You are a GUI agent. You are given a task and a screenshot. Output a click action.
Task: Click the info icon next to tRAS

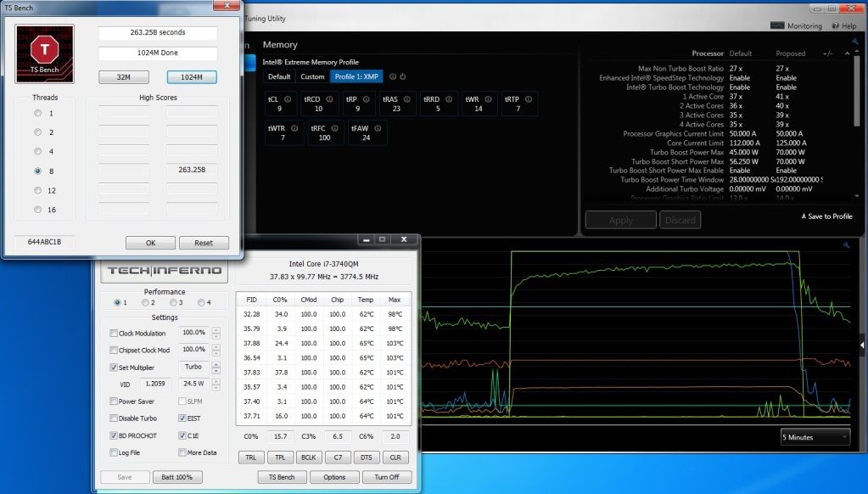(x=407, y=99)
